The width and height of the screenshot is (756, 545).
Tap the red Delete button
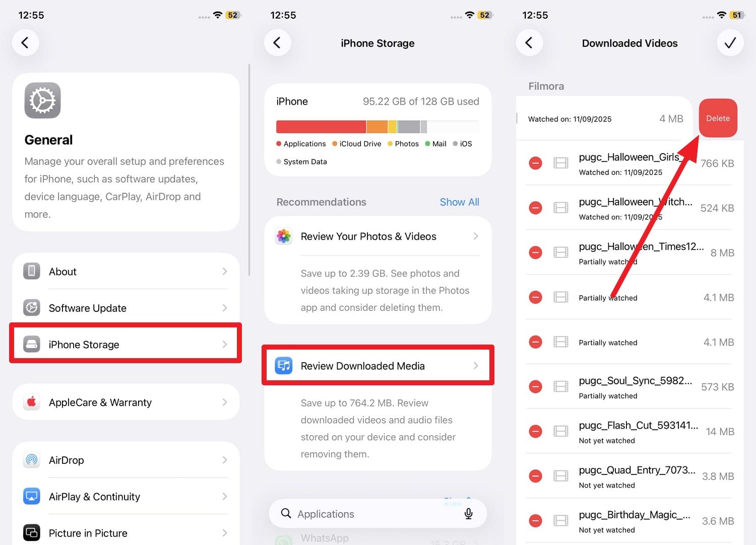coord(718,118)
